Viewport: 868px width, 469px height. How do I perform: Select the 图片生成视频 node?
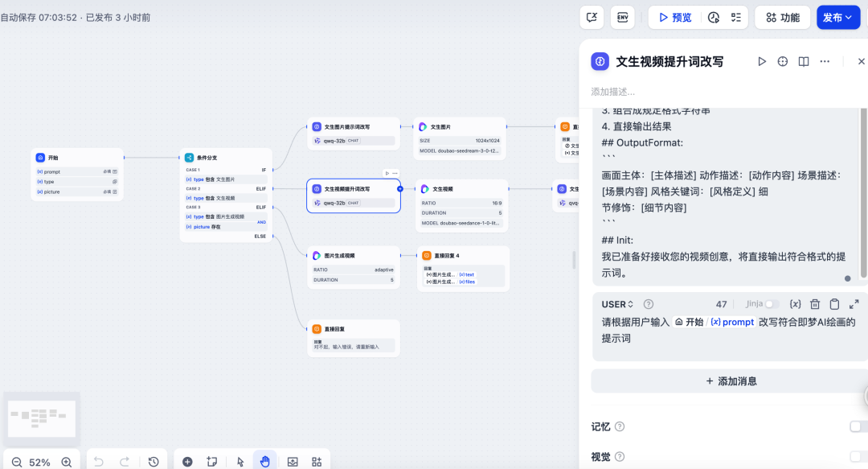pos(354,267)
